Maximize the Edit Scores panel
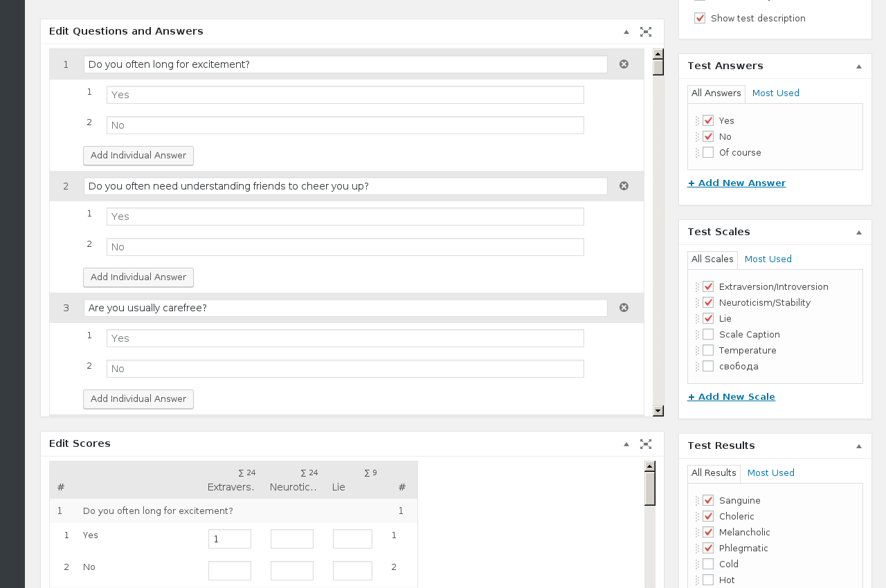Screen dimensions: 886x588 coord(646,444)
